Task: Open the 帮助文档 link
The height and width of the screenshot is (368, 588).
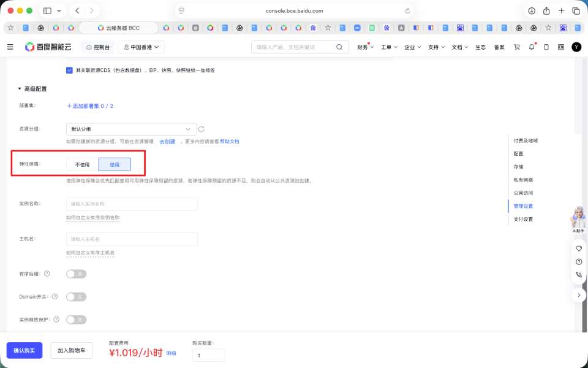Action: (230, 142)
